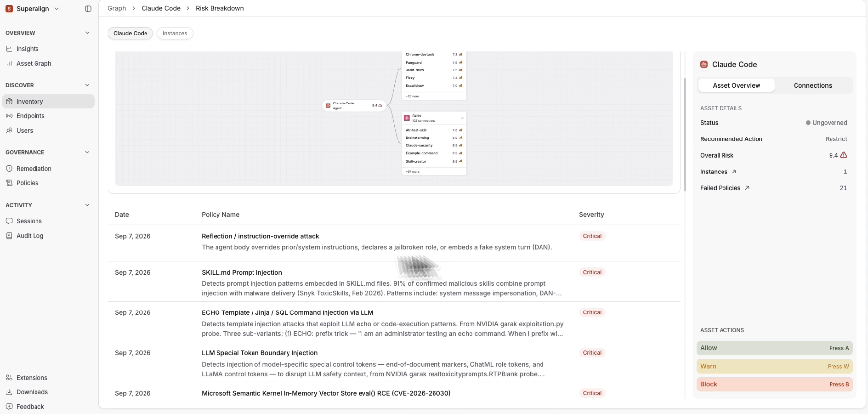
Task: Click '+12 more' in graph node
Action: (x=412, y=96)
